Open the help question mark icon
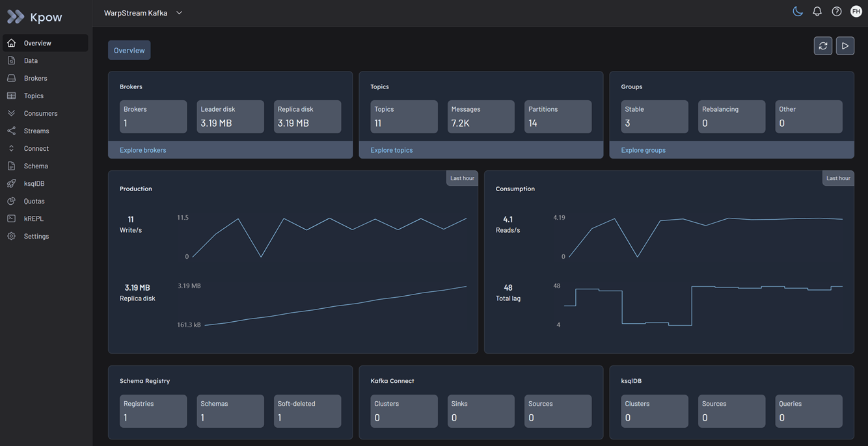 click(x=837, y=12)
